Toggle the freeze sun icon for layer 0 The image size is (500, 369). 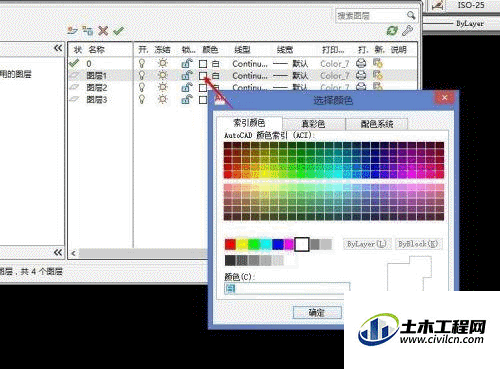tap(163, 63)
